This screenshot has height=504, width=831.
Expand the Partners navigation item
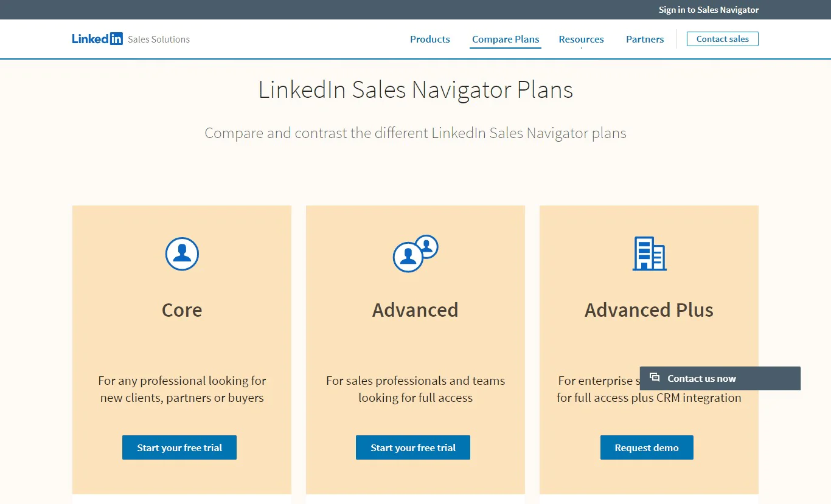(x=645, y=39)
